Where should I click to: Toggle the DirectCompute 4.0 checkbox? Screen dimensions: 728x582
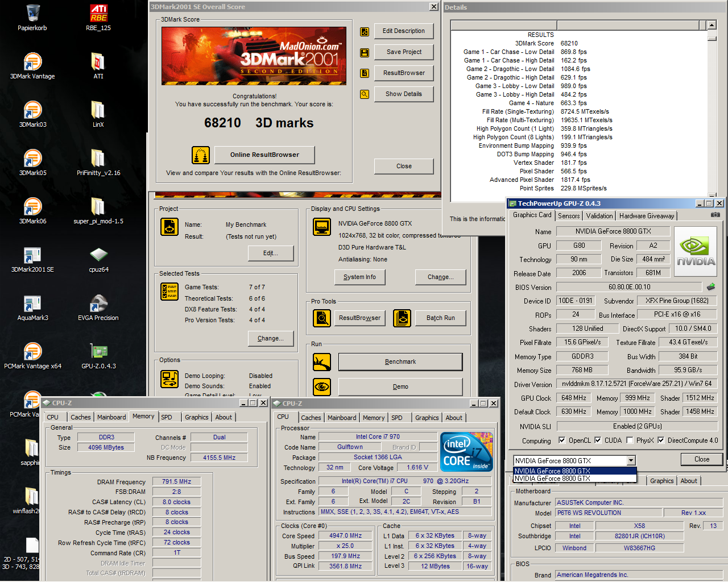point(661,440)
